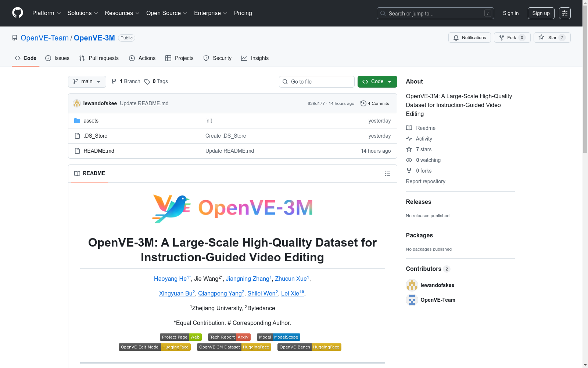Open Haoyang He author link
This screenshot has width=588, height=368.
point(172,279)
